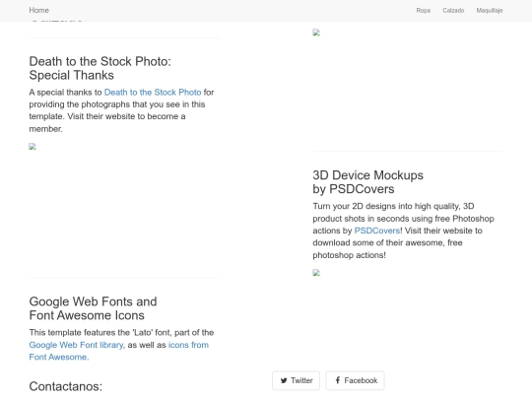The width and height of the screenshot is (532, 399).
Task: Click the '3D Device Mockups by PSDCovers' heading
Action: (368, 182)
